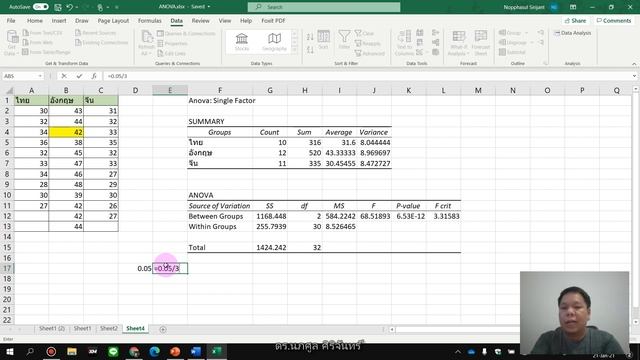
Task: Click From Web
Action: [38, 42]
